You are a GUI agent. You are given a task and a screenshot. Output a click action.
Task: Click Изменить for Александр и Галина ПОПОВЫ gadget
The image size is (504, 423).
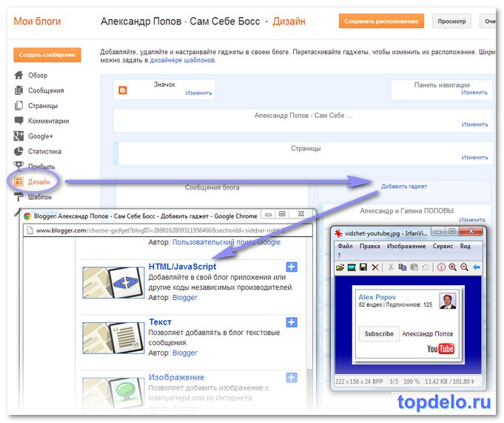point(472,220)
